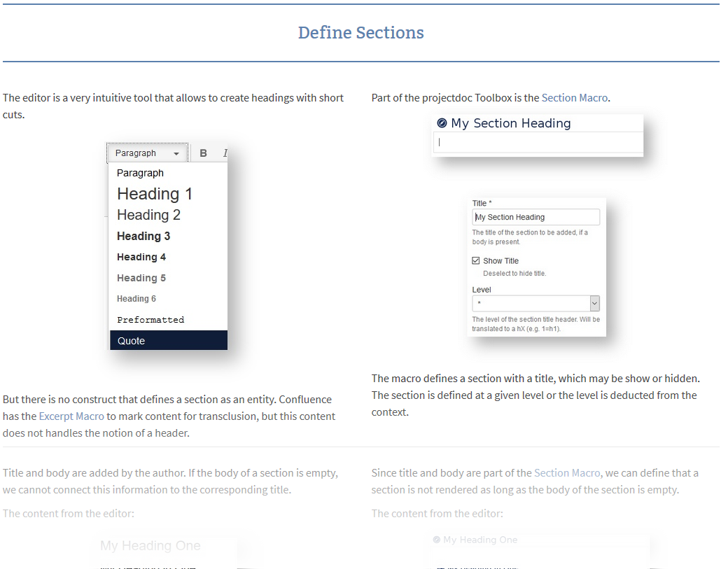The image size is (728, 569).
Task: Click the macro icon beside "My Heading One"
Action: coord(437,540)
